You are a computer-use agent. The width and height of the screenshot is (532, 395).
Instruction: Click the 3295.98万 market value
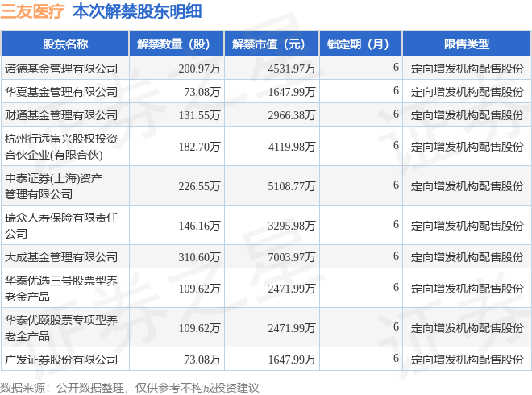pos(292,226)
